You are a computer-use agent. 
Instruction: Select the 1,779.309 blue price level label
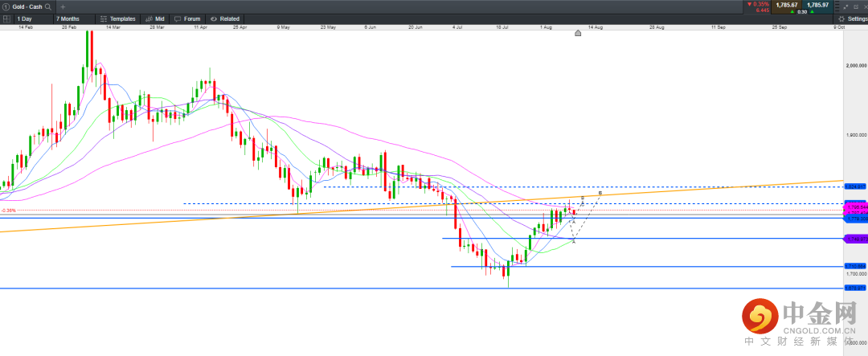coord(854,219)
